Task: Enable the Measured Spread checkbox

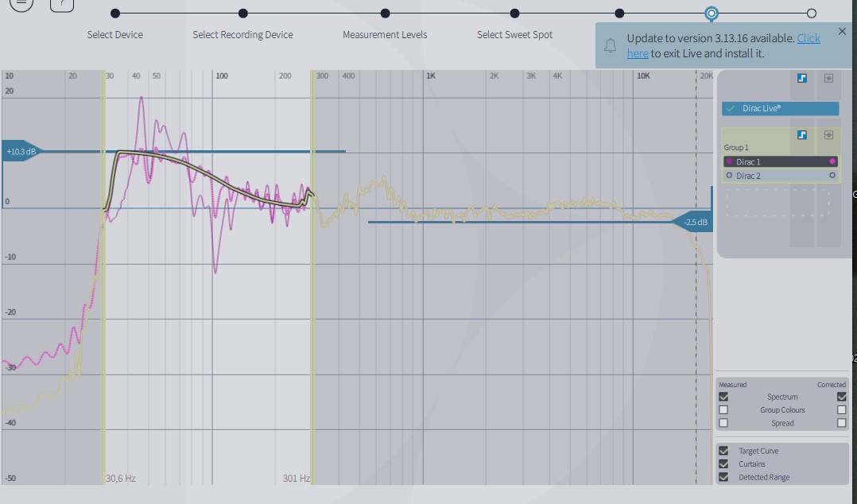Action: coord(723,423)
